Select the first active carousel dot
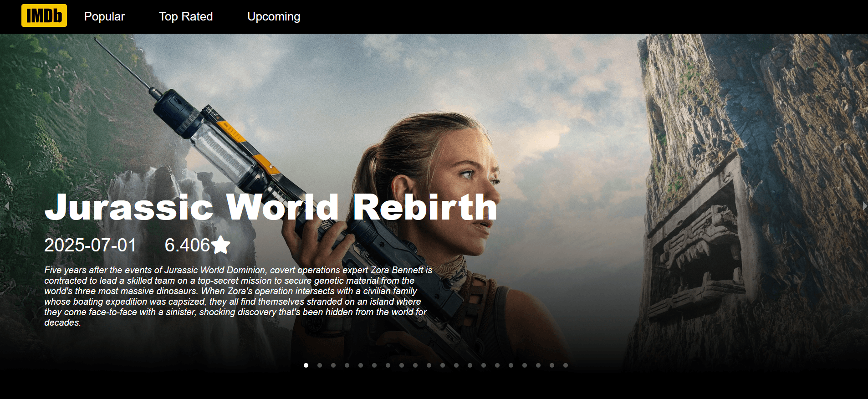 306,365
